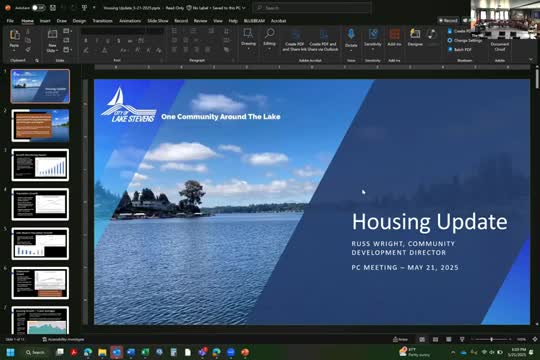540x360 pixels.
Task: Open Clipboard pane dialog launcher
Action: [x=37, y=61]
